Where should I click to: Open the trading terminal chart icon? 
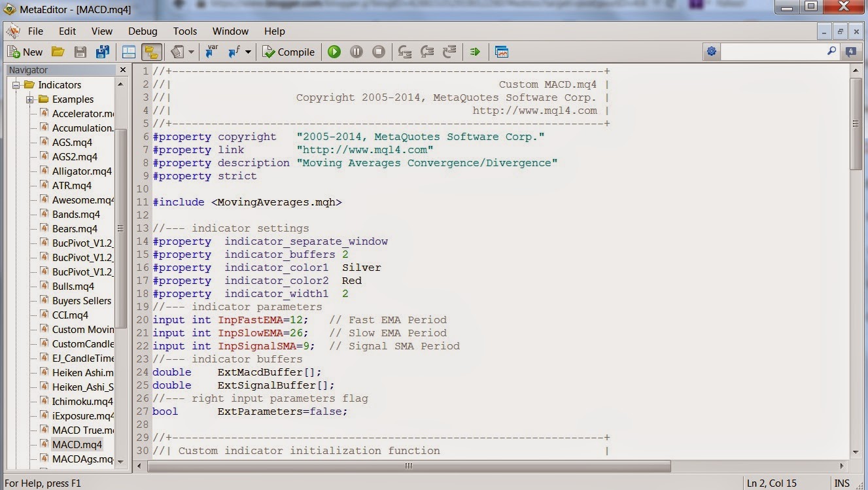pos(502,52)
